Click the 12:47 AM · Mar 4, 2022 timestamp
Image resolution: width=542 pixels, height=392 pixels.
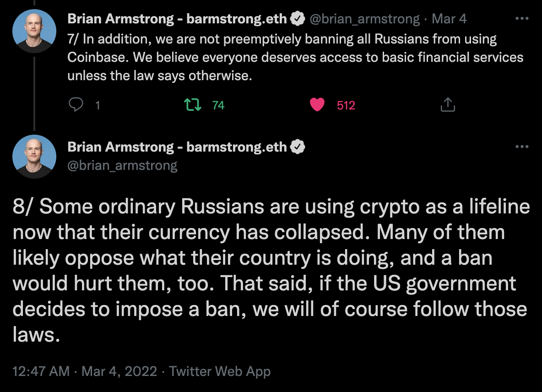[x=85, y=371]
